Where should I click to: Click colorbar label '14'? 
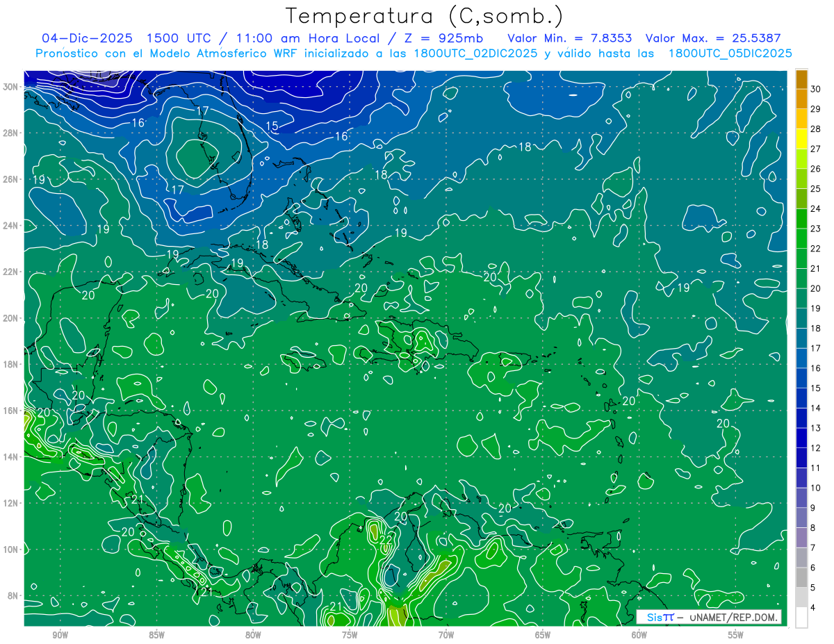816,408
